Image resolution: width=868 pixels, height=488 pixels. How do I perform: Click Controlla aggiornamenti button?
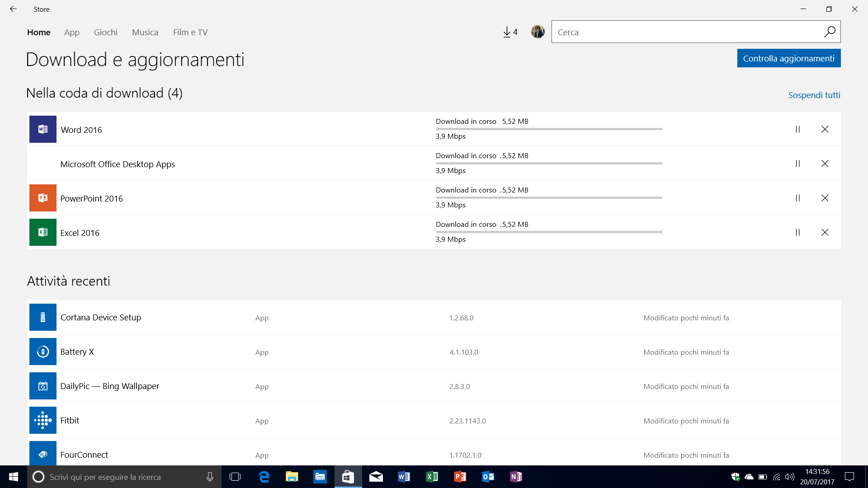pyautogui.click(x=789, y=58)
